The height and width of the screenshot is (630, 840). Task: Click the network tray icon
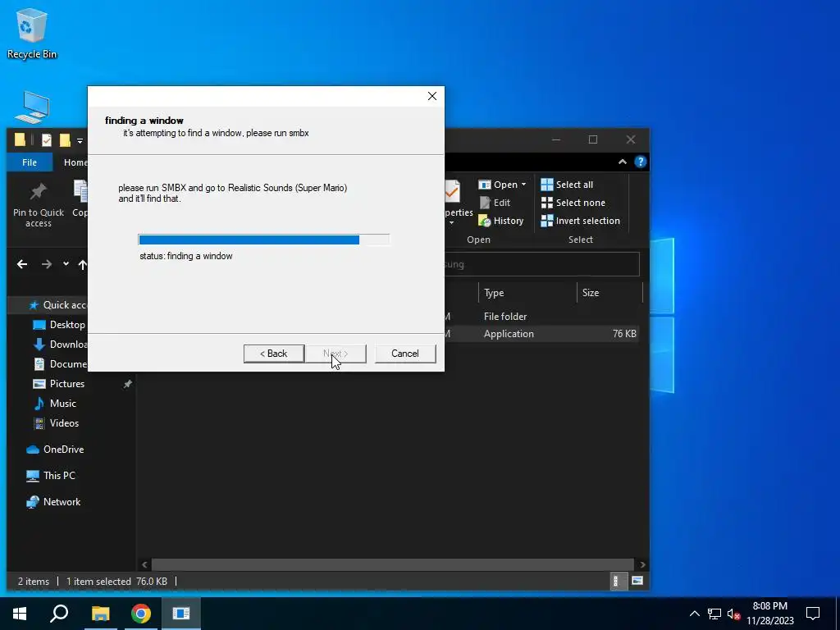(x=714, y=614)
